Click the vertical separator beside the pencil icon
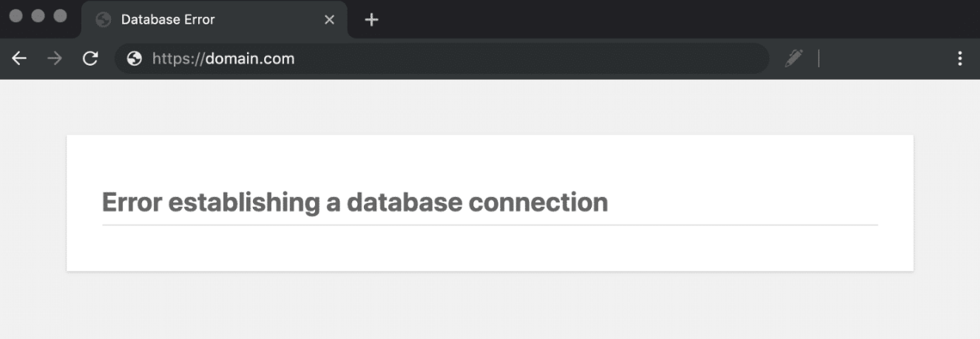The width and height of the screenshot is (980, 339). point(819,58)
